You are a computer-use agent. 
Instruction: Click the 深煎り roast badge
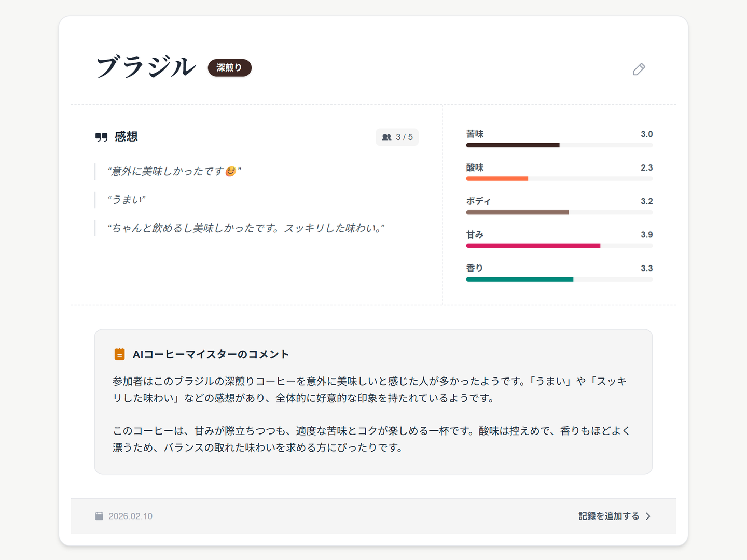click(229, 68)
